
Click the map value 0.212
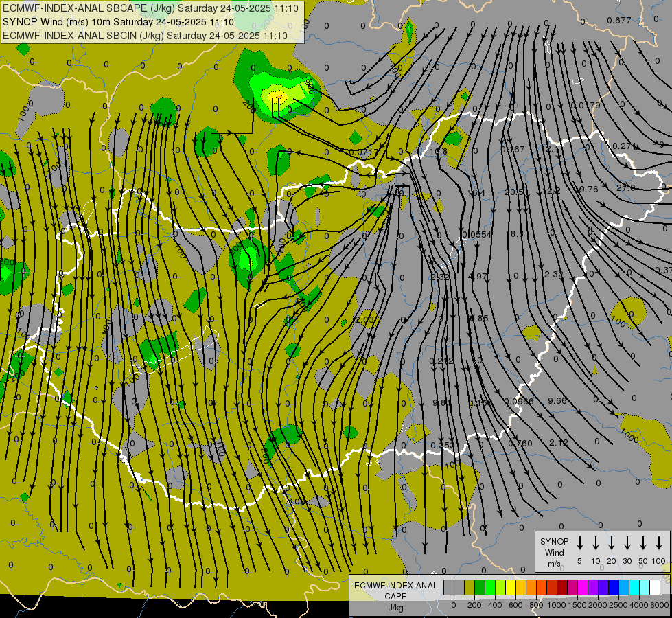pyautogui.click(x=441, y=360)
